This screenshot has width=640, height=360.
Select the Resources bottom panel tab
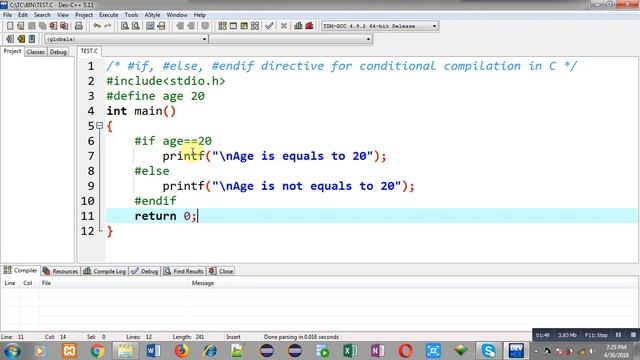(x=60, y=271)
